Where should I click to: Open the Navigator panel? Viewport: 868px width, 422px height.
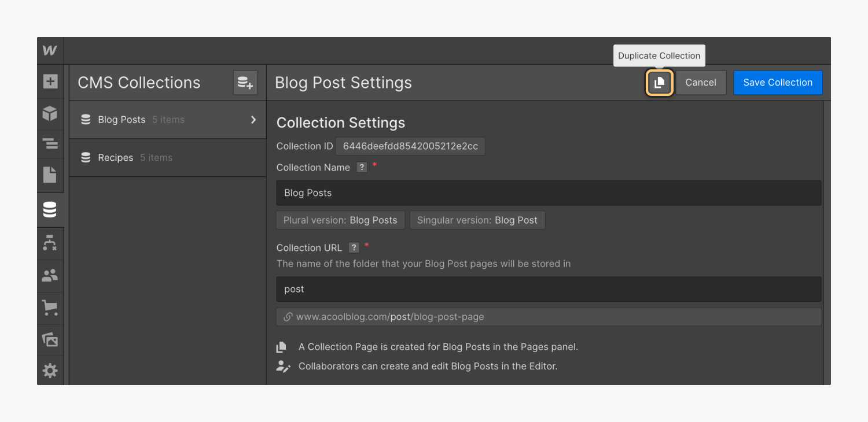click(x=50, y=143)
